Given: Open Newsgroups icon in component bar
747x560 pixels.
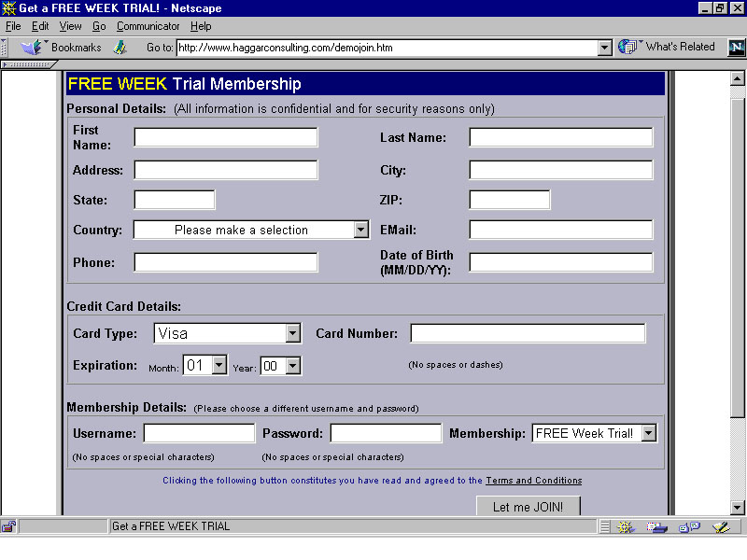Looking at the screenshot, I should point(689,527).
